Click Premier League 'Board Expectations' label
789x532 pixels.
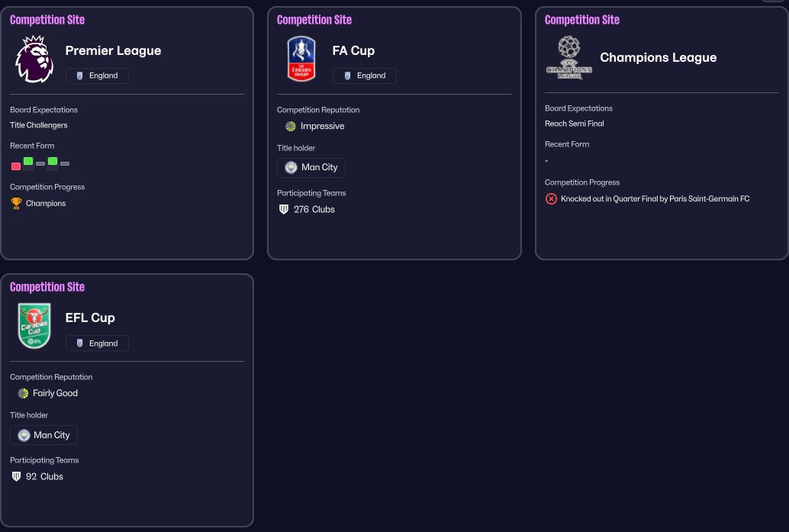43,110
